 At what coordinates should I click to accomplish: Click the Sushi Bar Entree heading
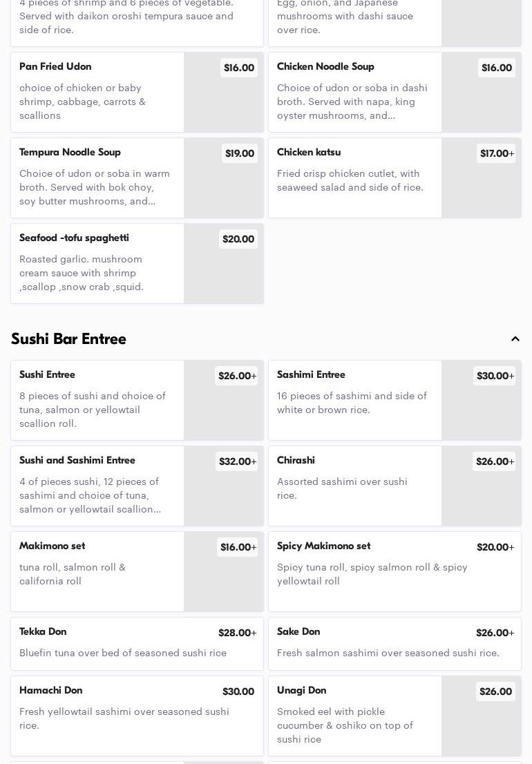pyautogui.click(x=68, y=339)
